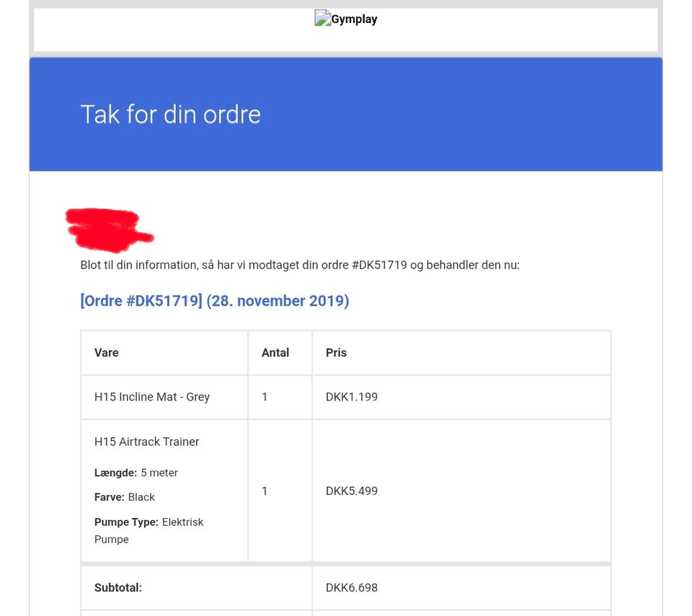Click the quantity 1 for Incline Mat
Screen dimensions: 692x616
(x=265, y=397)
